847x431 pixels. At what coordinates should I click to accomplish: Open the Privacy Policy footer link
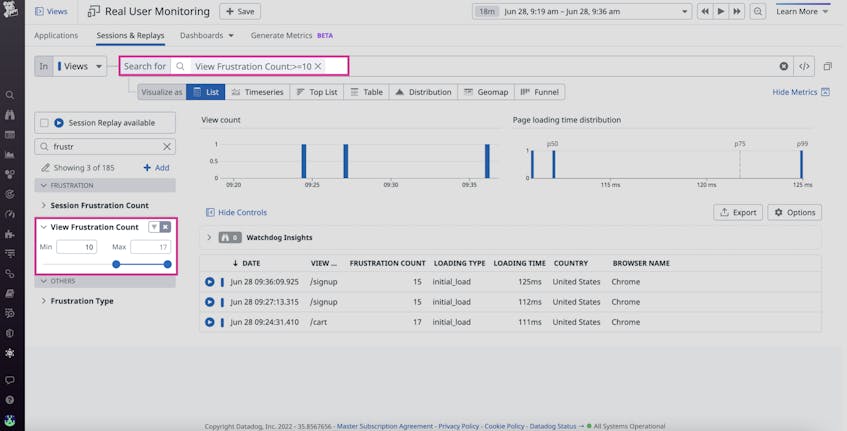[x=459, y=426]
